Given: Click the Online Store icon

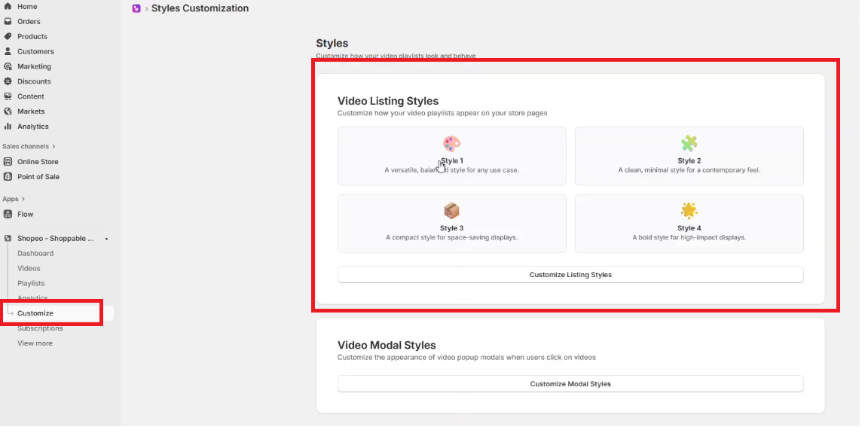Looking at the screenshot, I should pos(8,162).
